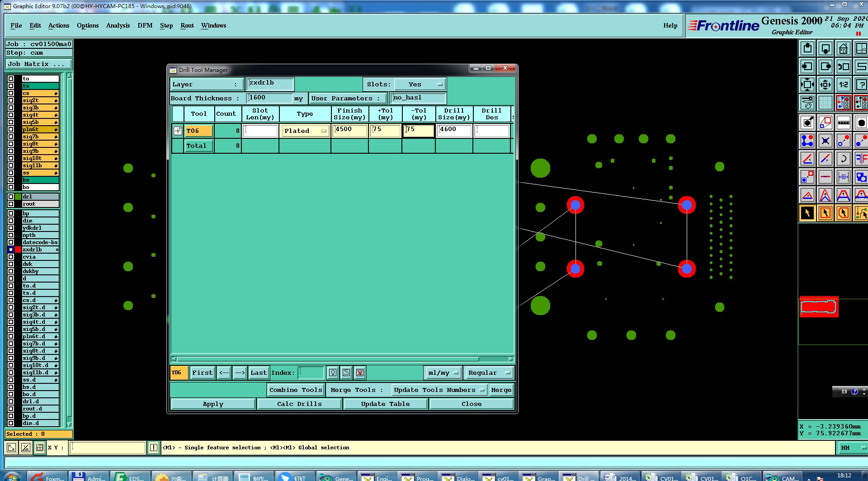
Task: Click the zoom in expand icon
Action: 807,85
